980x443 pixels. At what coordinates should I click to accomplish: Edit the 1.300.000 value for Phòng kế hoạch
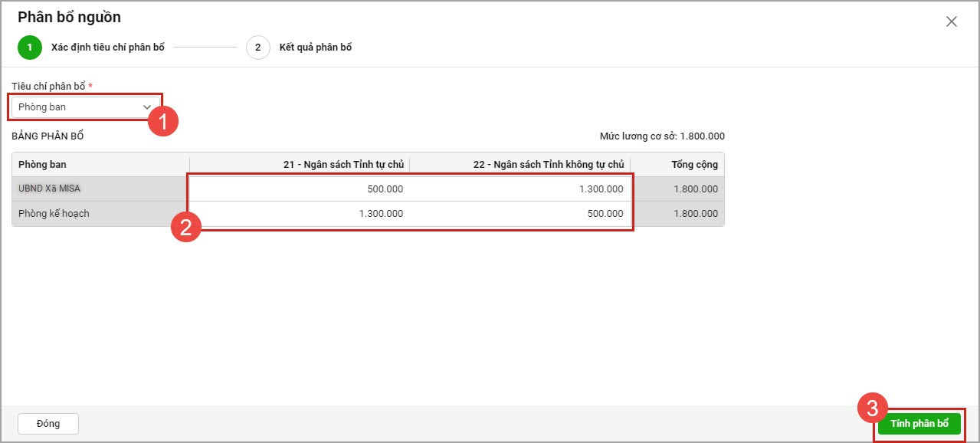pos(300,214)
